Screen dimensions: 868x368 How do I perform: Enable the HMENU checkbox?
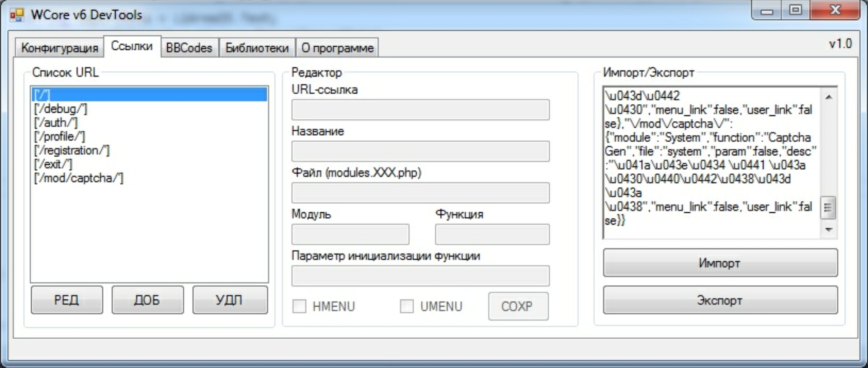[x=299, y=306]
